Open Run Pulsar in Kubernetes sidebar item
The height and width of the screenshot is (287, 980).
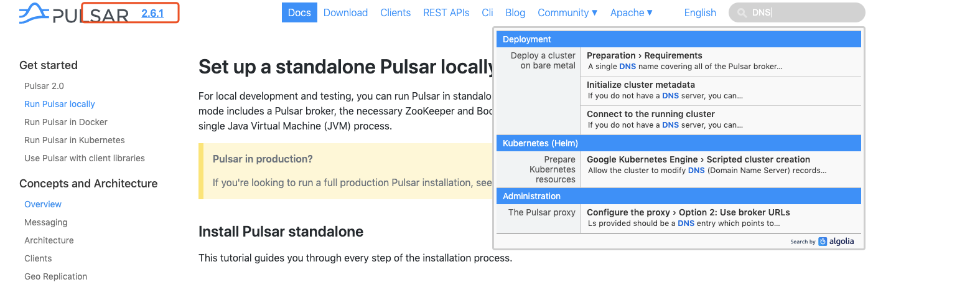75,140
